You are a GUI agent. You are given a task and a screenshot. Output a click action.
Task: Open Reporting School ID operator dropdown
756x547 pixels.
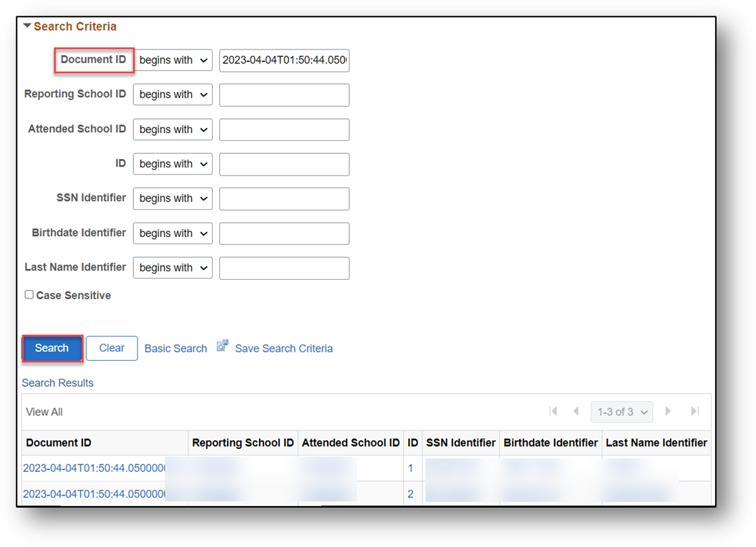pyautogui.click(x=173, y=95)
